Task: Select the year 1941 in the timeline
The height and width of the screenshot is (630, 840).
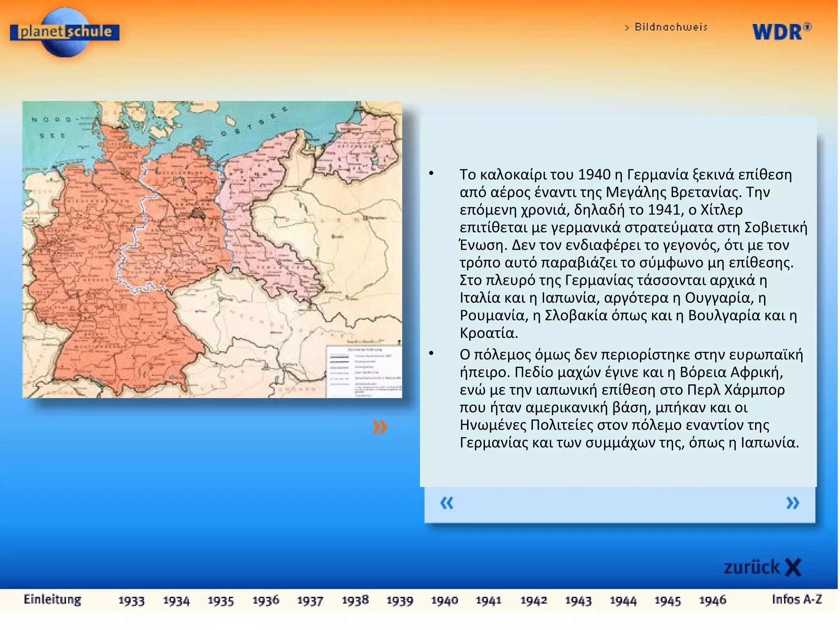Action: point(489,601)
